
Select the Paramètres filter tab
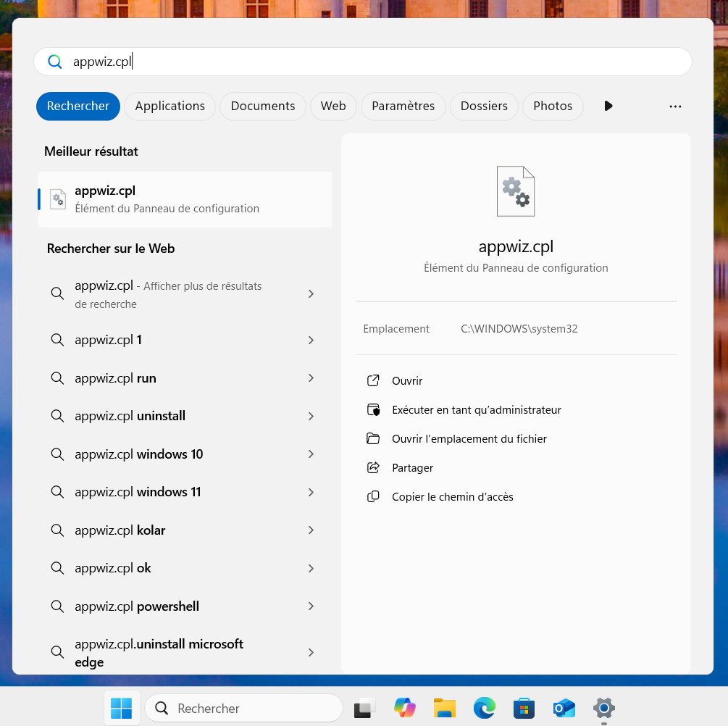tap(403, 106)
